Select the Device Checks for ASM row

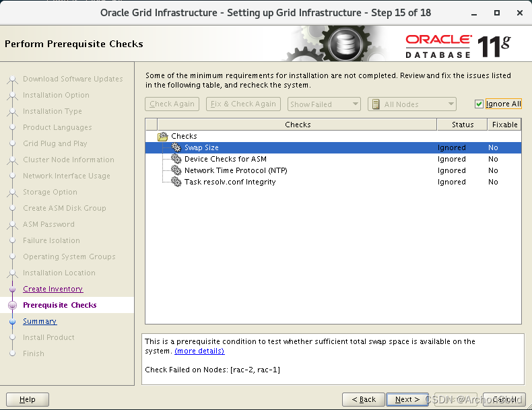[333, 159]
